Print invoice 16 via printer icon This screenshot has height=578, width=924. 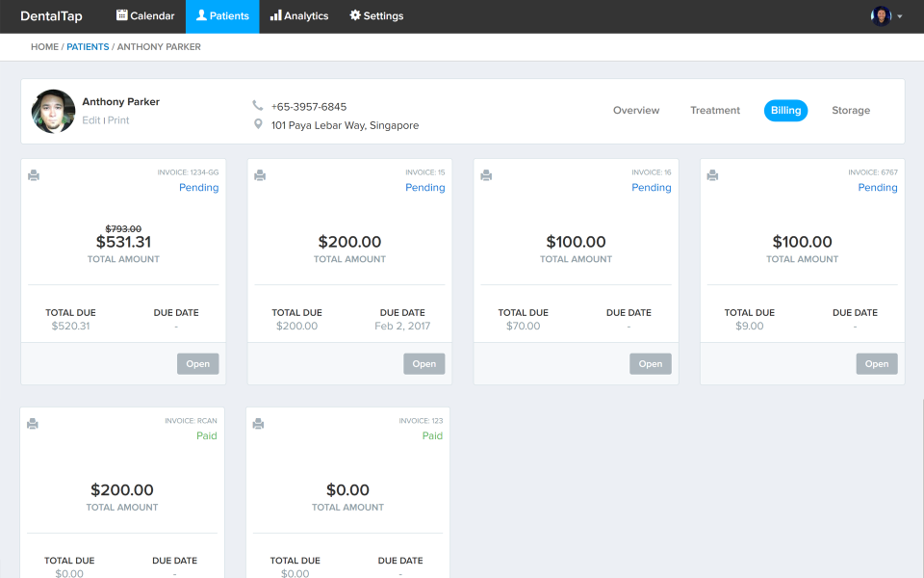pyautogui.click(x=486, y=175)
